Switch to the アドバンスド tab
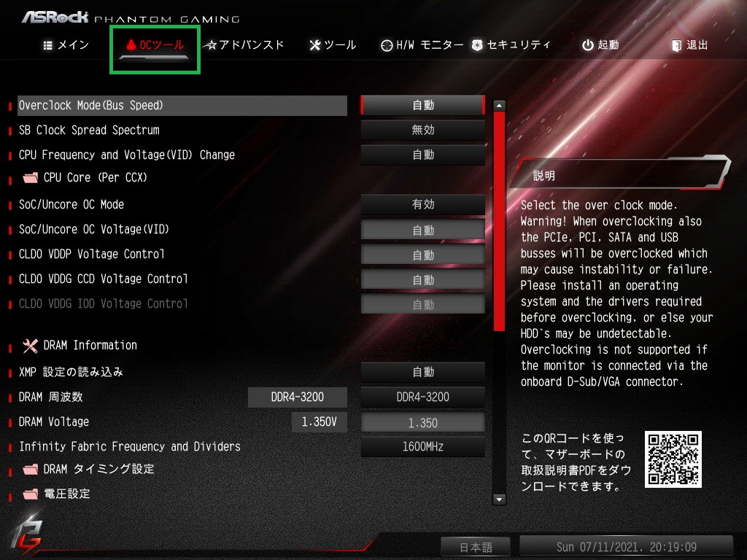The image size is (747, 560). [244, 45]
